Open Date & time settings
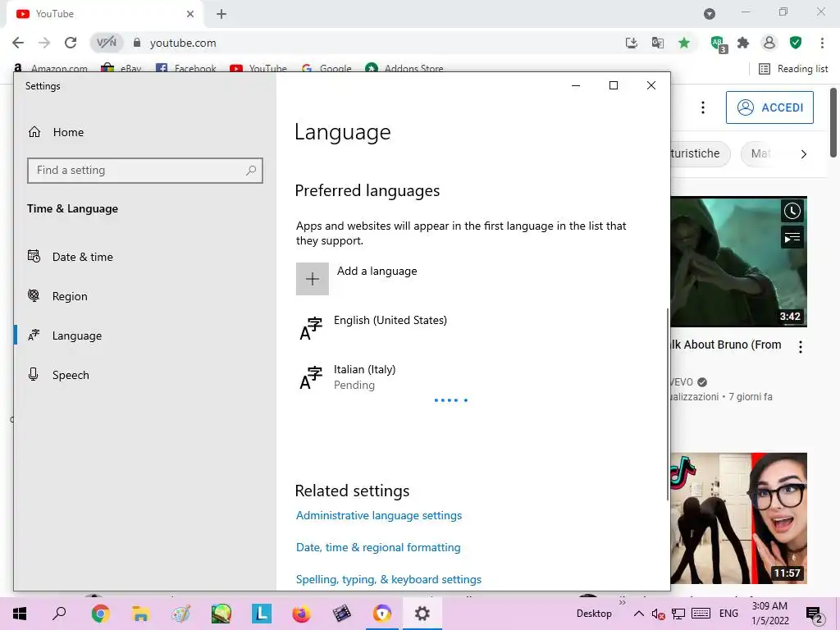This screenshot has width=840, height=630. (x=71, y=257)
